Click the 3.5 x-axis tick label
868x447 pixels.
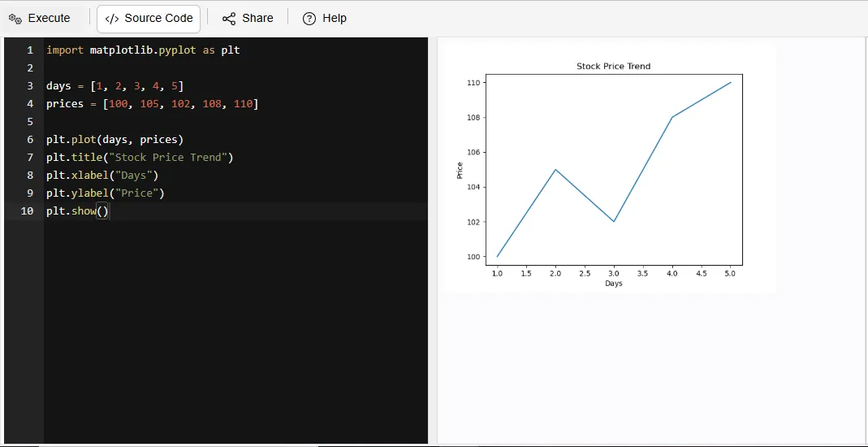(643, 273)
